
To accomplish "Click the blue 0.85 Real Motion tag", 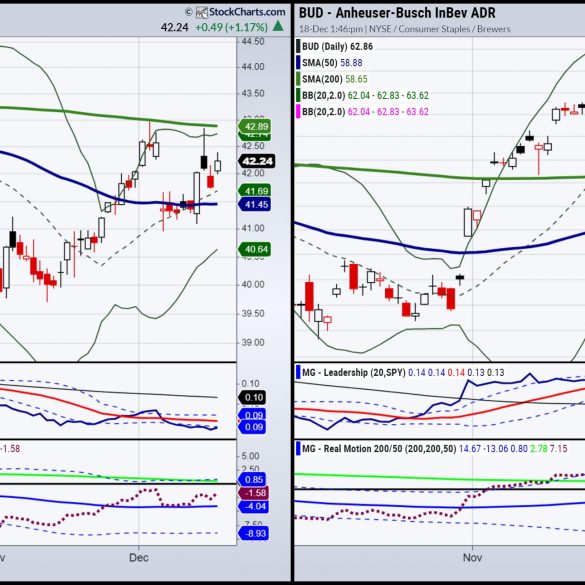I will [x=253, y=479].
